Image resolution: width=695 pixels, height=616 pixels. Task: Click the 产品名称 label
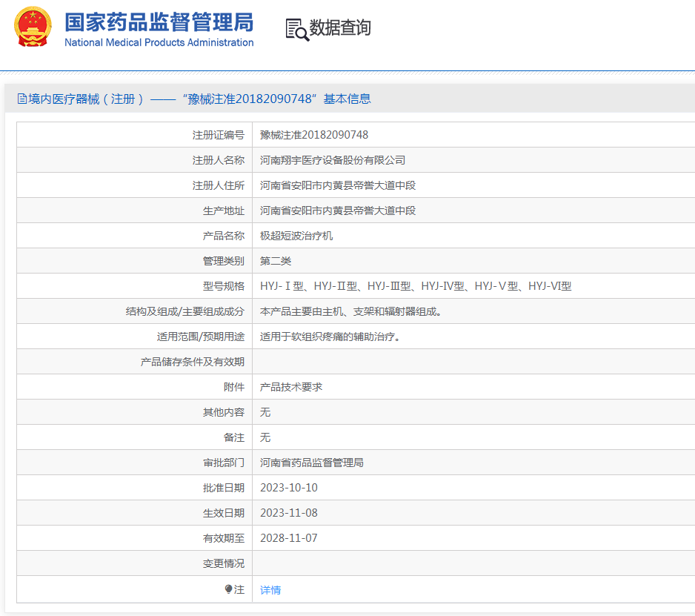click(224, 236)
